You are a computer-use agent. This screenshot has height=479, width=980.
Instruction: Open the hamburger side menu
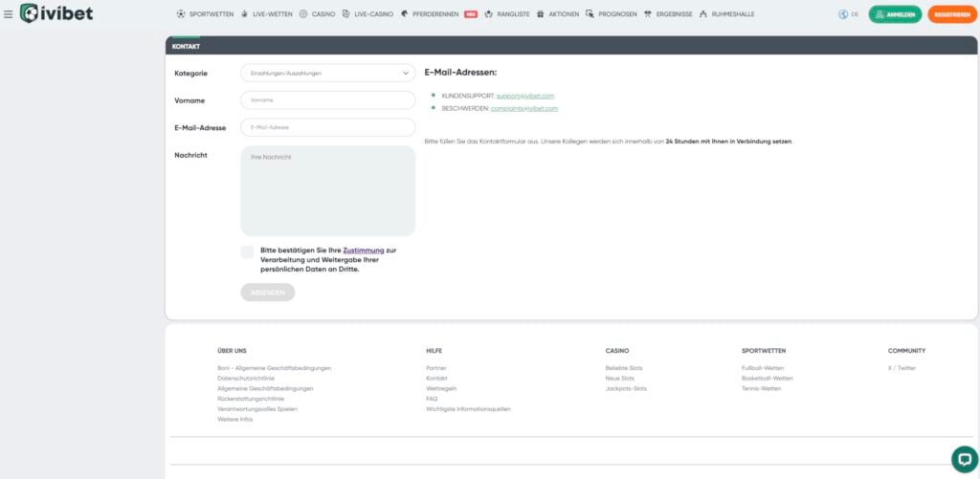coord(9,14)
